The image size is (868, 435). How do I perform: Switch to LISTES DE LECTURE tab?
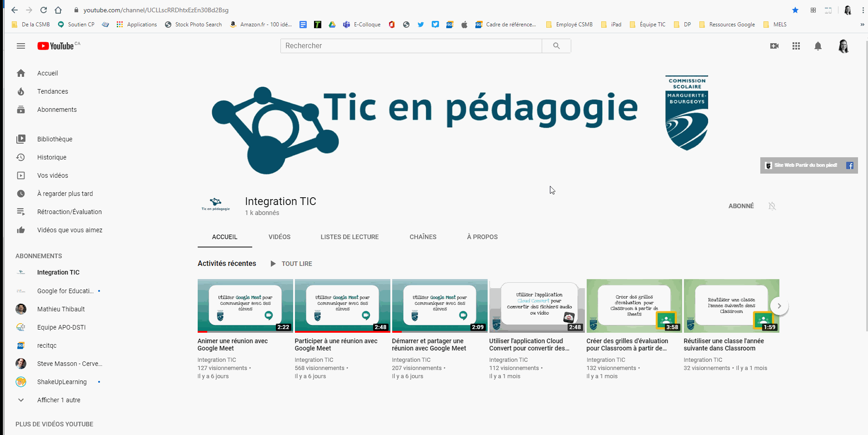[349, 237]
